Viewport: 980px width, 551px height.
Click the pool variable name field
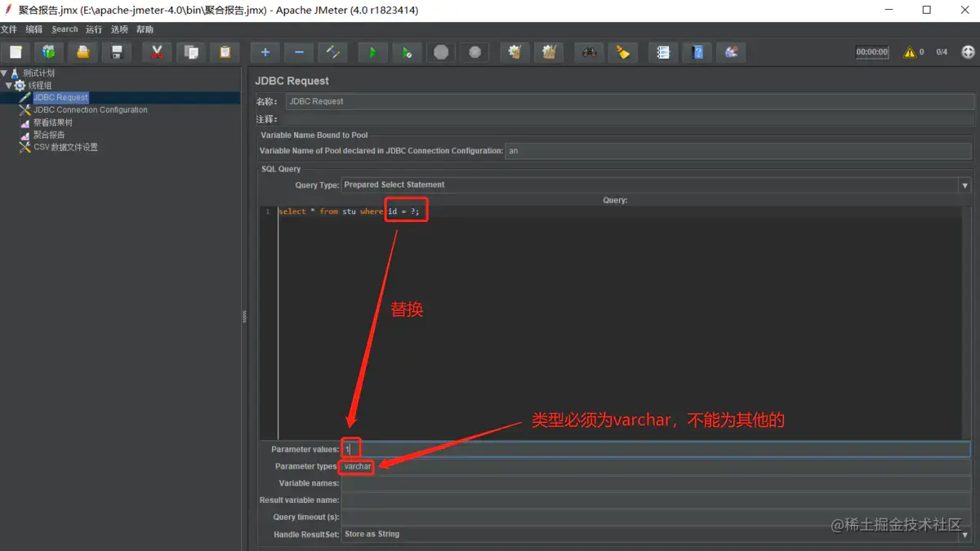click(x=737, y=151)
